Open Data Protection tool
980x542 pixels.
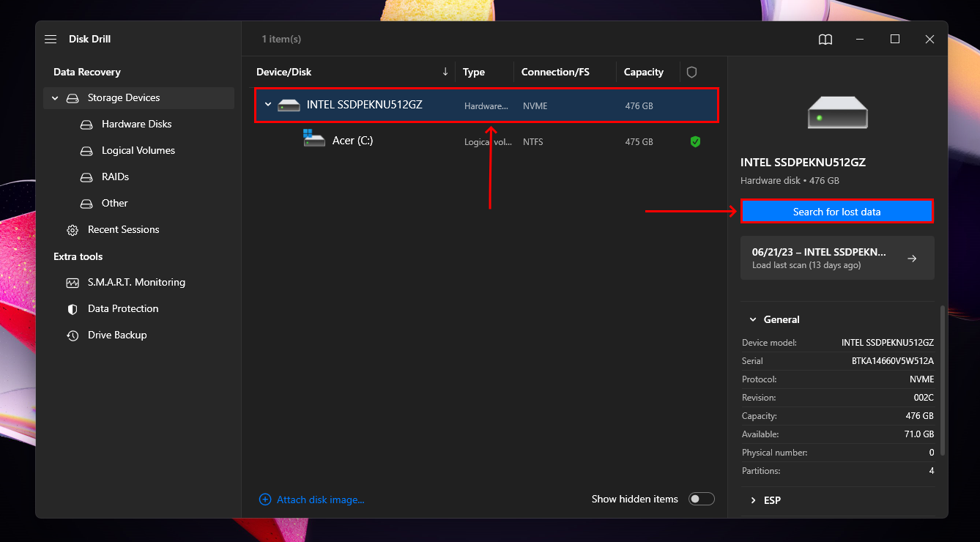point(123,308)
